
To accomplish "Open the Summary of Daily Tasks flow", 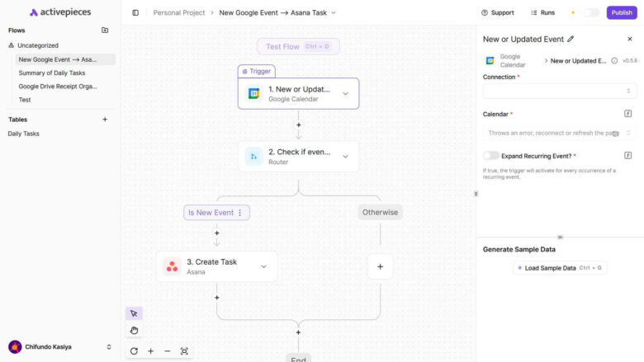I will pyautogui.click(x=52, y=73).
